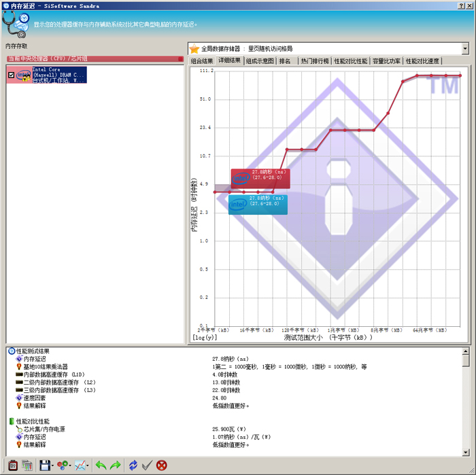Click the star icon in the combo box
This screenshot has width=476, height=475.
(194, 49)
